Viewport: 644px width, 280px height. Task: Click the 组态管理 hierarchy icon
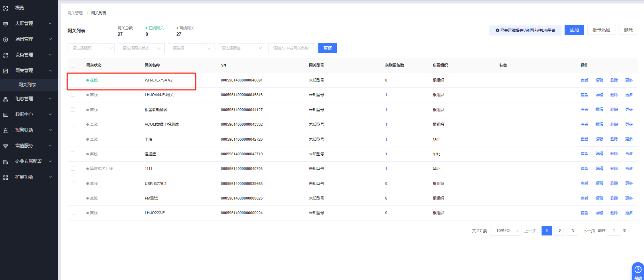(x=6, y=99)
